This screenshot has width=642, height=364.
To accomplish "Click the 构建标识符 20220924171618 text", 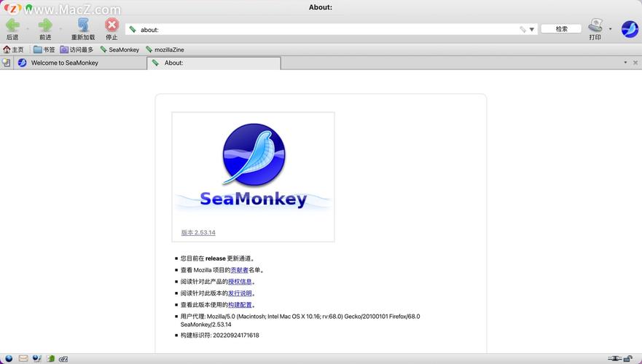I will point(219,335).
